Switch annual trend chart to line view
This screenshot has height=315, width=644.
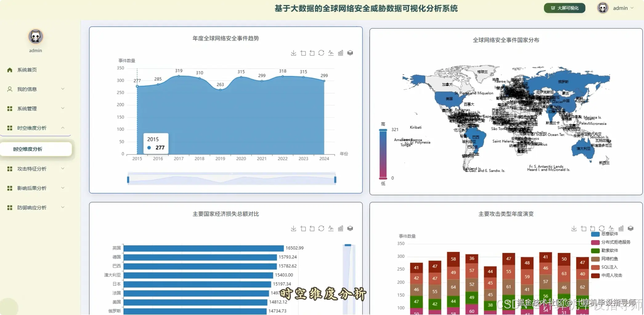tap(331, 53)
